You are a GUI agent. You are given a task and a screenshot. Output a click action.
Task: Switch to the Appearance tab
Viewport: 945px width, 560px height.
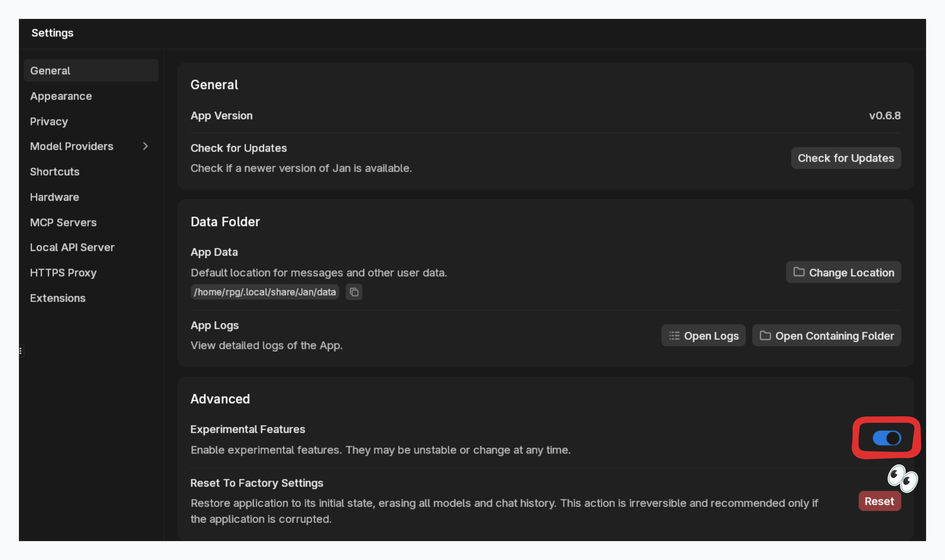60,96
